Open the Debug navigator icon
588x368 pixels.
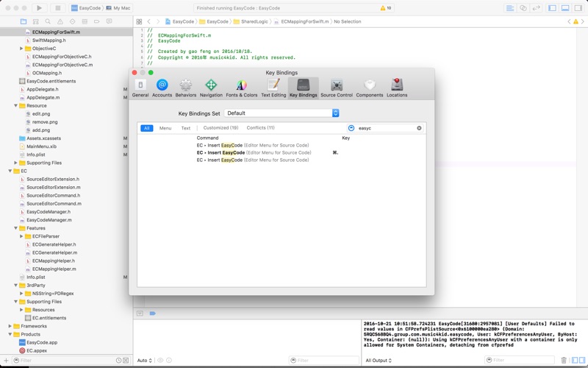coord(85,21)
